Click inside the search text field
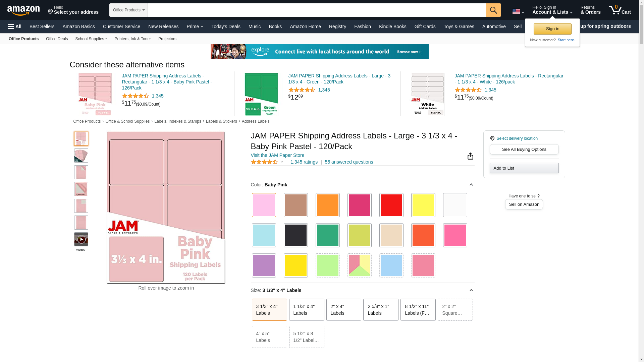Image resolution: width=644 pixels, height=362 pixels. click(x=317, y=10)
